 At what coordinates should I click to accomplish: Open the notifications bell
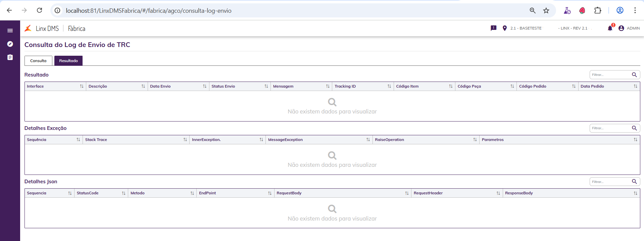[x=610, y=28]
